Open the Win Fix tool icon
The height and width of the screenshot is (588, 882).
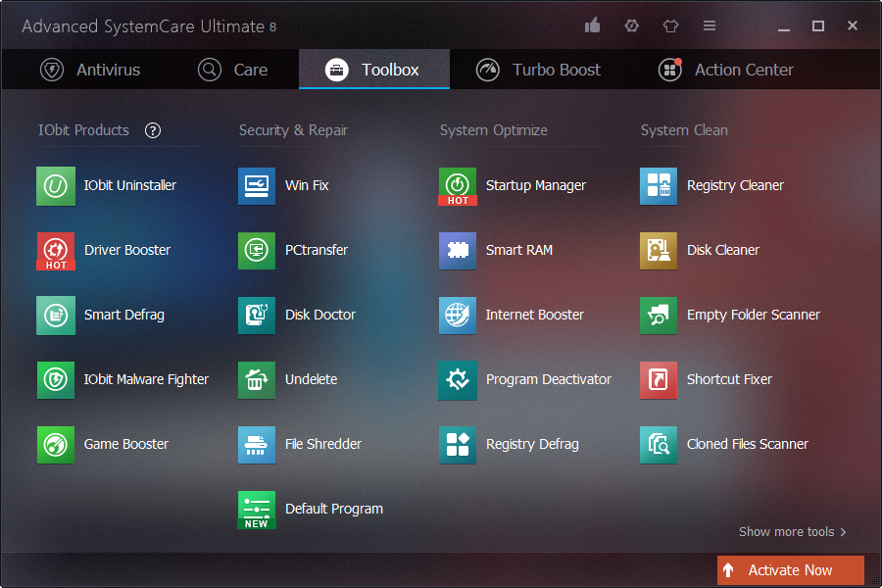[x=257, y=185]
